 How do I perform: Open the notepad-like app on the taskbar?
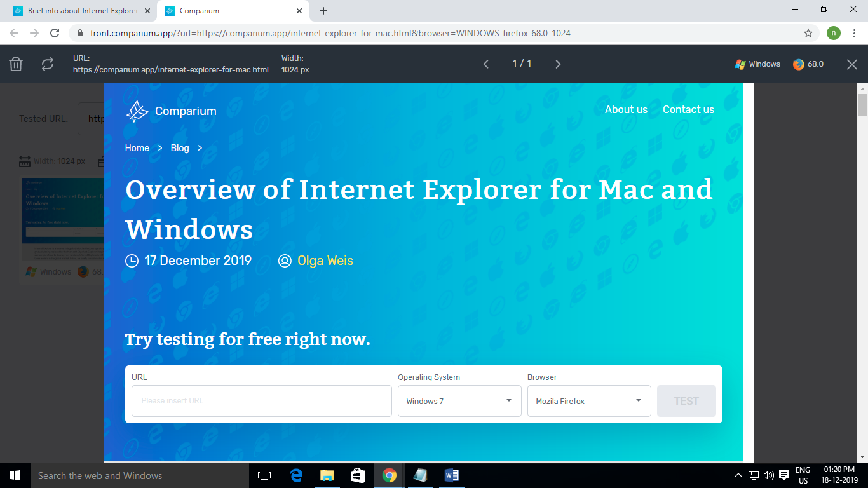[421, 475]
